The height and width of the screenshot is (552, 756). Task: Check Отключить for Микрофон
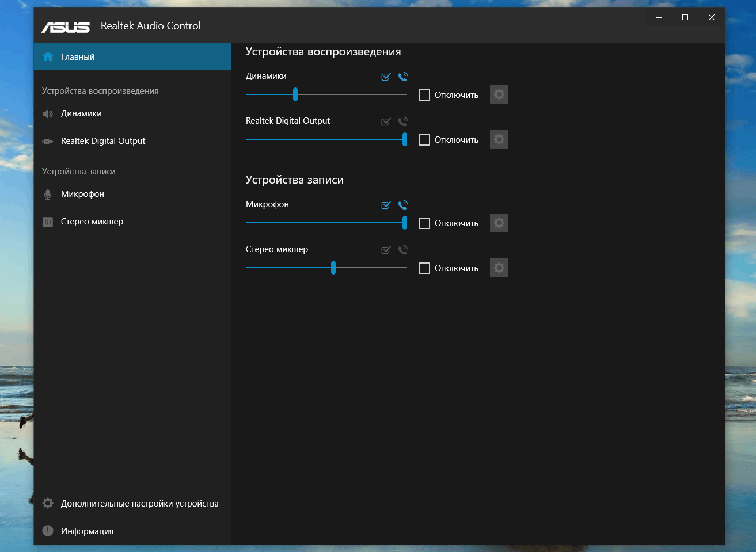424,223
